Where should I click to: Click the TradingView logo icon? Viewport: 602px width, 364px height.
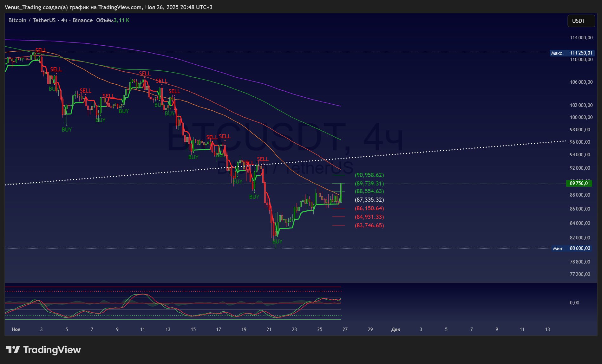13,350
